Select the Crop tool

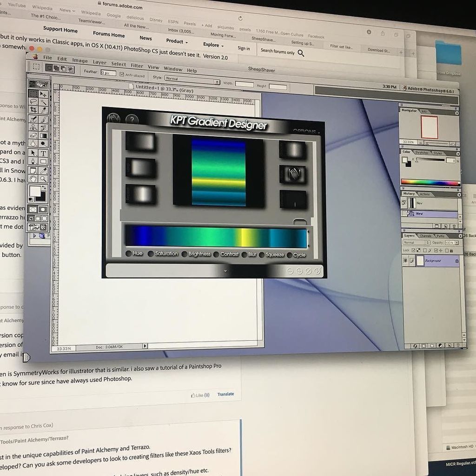(33, 110)
